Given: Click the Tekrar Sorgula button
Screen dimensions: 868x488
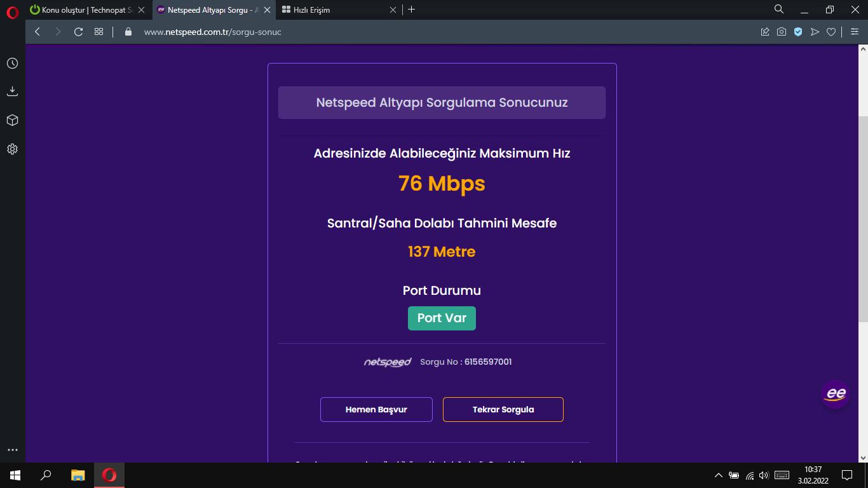Looking at the screenshot, I should click(x=503, y=409).
